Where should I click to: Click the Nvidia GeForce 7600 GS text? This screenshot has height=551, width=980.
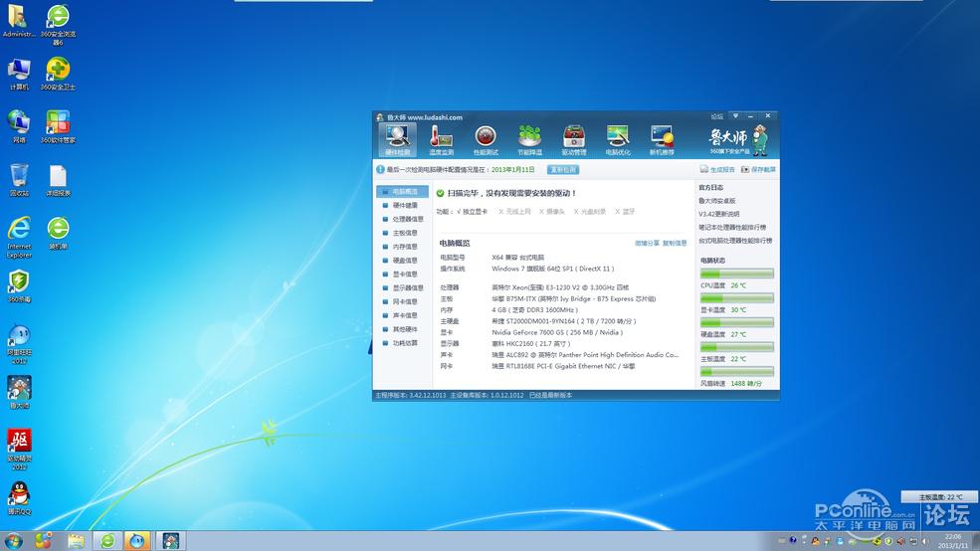click(557, 332)
